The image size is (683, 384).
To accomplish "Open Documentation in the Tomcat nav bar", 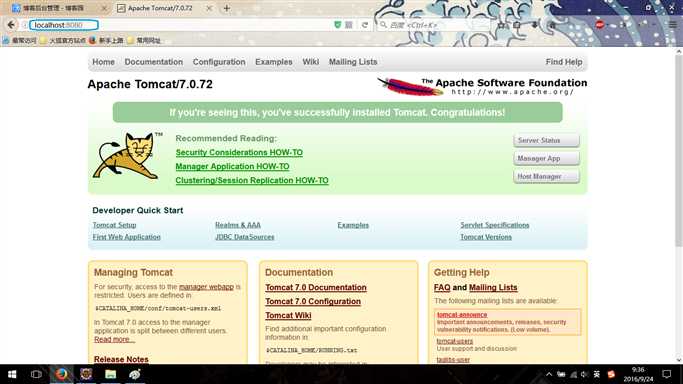I will coord(154,62).
